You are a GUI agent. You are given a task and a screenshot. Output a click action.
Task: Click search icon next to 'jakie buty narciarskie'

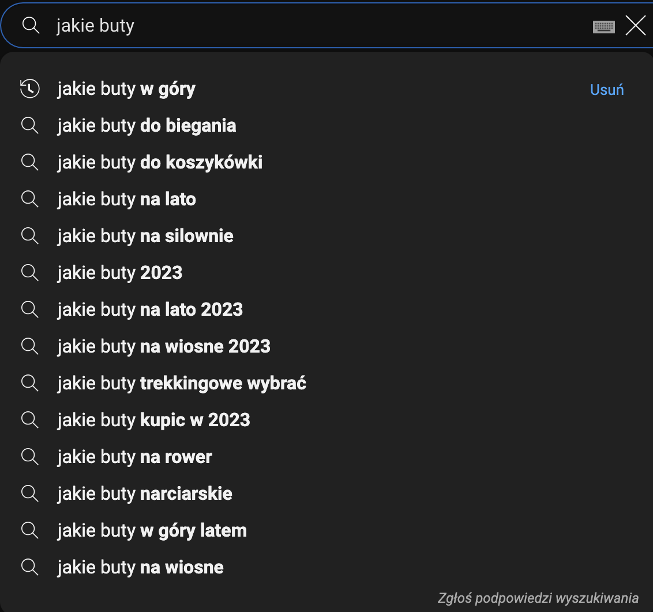pos(30,494)
